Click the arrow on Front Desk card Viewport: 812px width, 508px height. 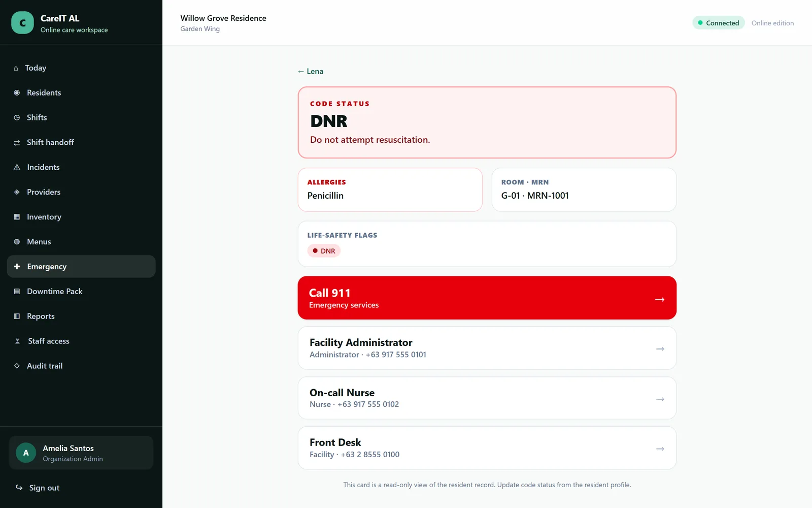click(660, 449)
